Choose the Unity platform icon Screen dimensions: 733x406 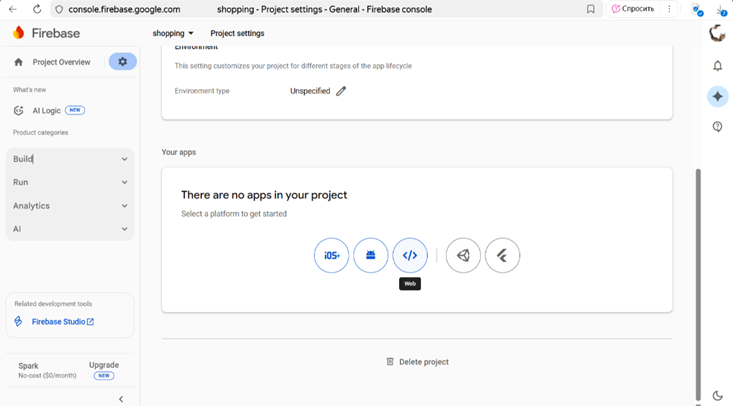click(463, 255)
